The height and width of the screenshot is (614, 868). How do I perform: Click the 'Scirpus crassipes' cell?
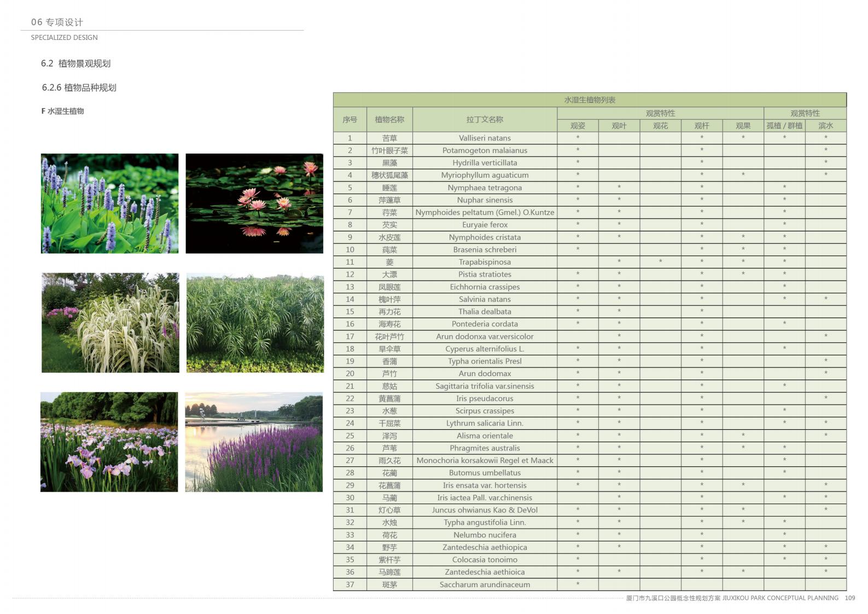click(485, 411)
